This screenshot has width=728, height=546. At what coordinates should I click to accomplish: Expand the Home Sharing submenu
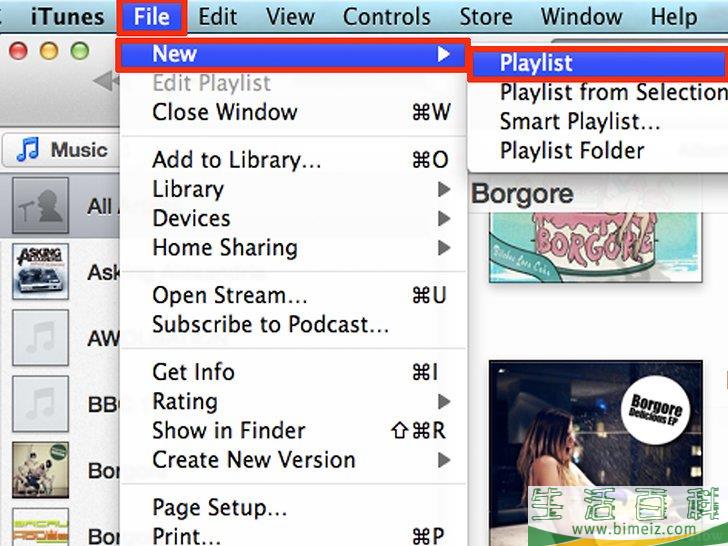292,247
